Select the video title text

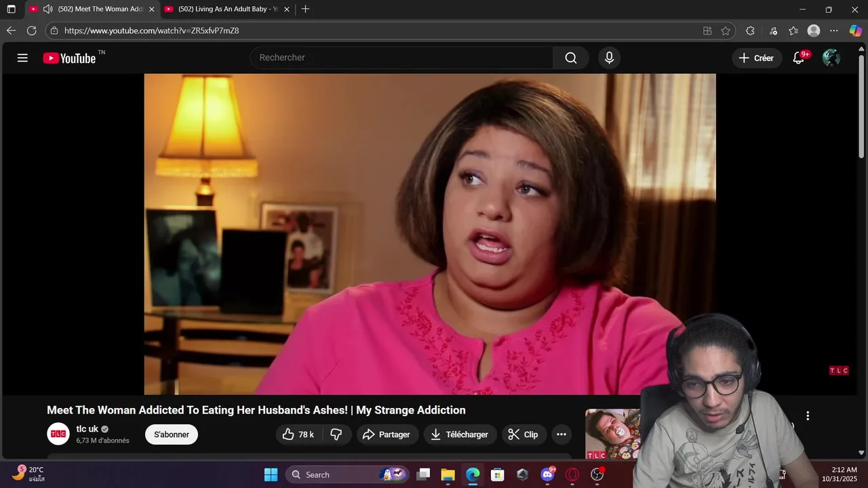[256, 410]
